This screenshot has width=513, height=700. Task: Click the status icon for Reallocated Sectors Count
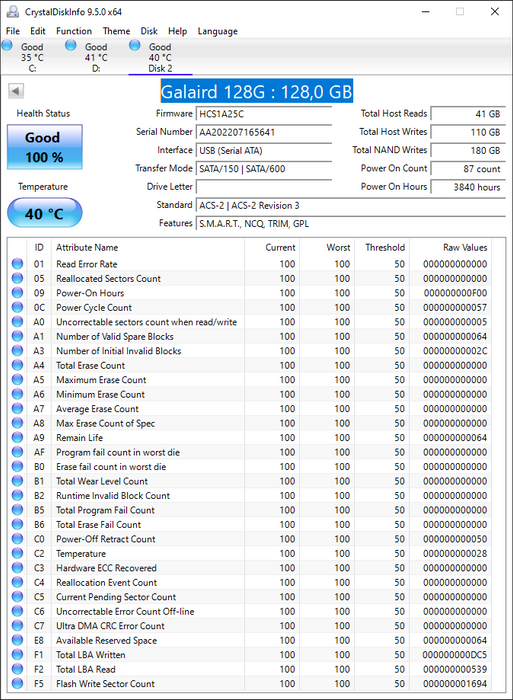[x=17, y=278]
